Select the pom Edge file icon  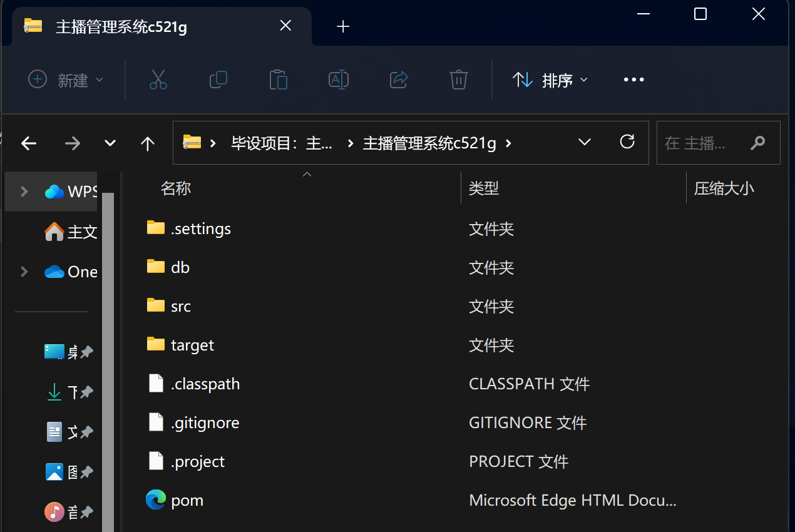tap(156, 499)
